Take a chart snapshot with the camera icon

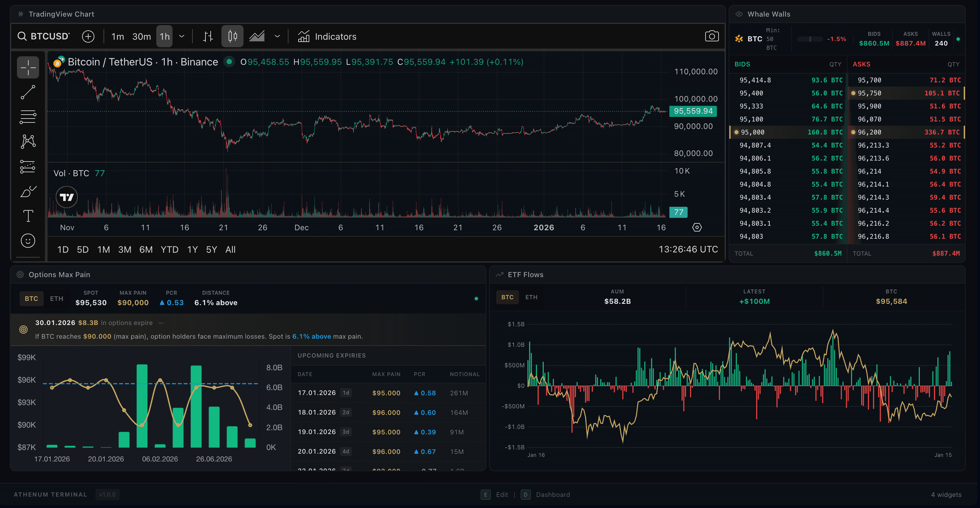tap(711, 36)
